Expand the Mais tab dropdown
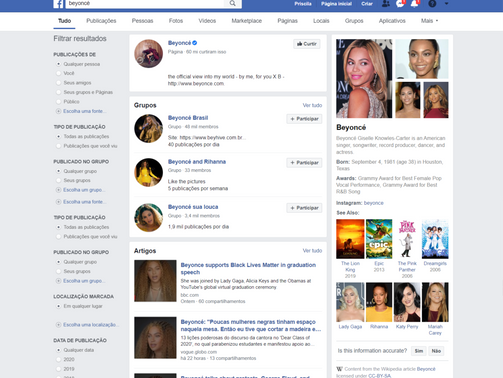Image resolution: width=503 pixels, height=378 pixels. [x=429, y=21]
